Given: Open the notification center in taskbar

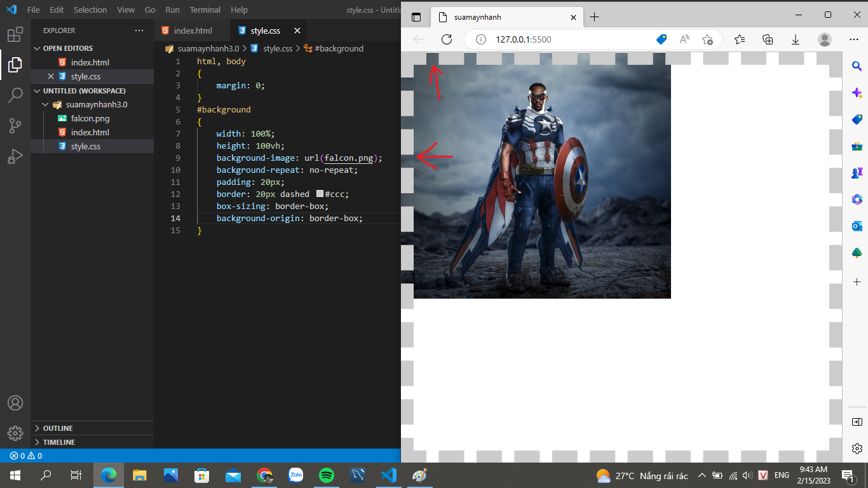Looking at the screenshot, I should 848,475.
